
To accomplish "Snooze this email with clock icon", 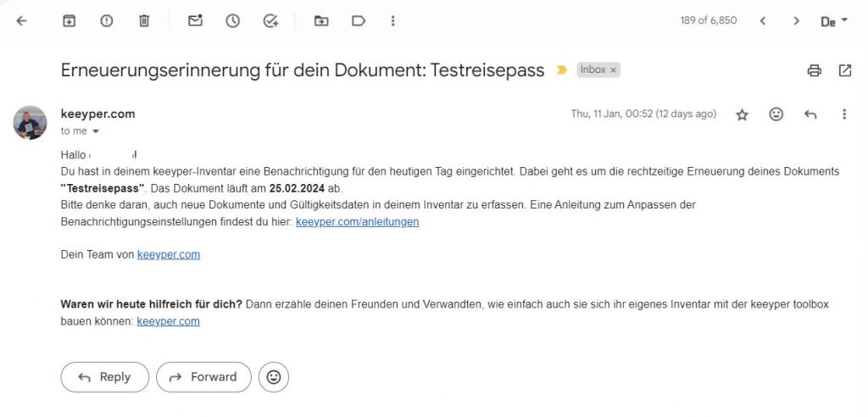I will point(233,21).
